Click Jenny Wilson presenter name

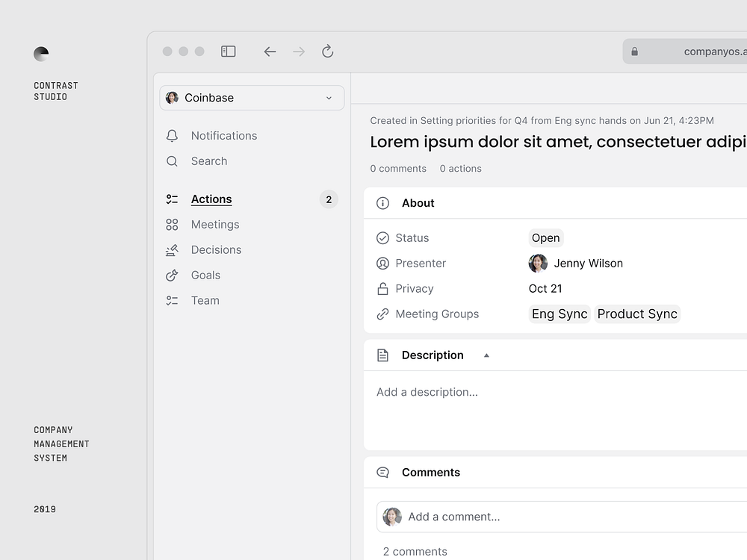coord(588,263)
